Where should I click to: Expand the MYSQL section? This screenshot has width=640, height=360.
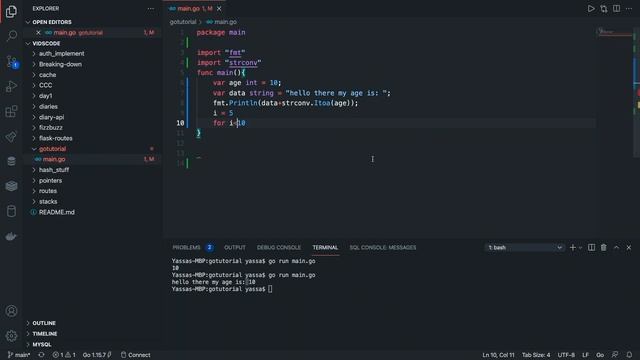[x=42, y=344]
